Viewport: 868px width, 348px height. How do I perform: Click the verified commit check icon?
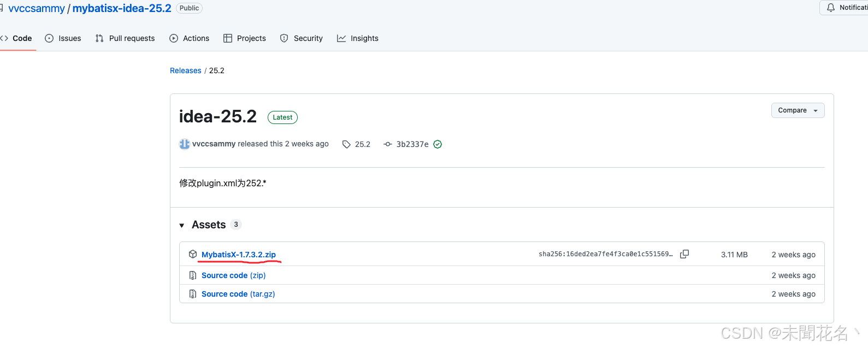[x=438, y=144]
